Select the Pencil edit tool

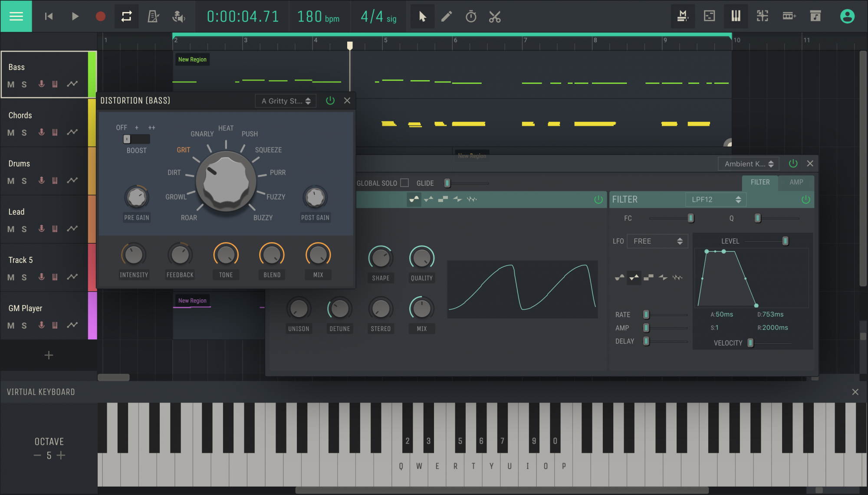pos(447,16)
